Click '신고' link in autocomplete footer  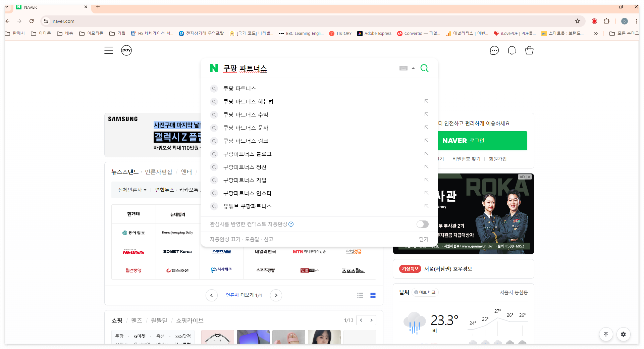pos(268,239)
